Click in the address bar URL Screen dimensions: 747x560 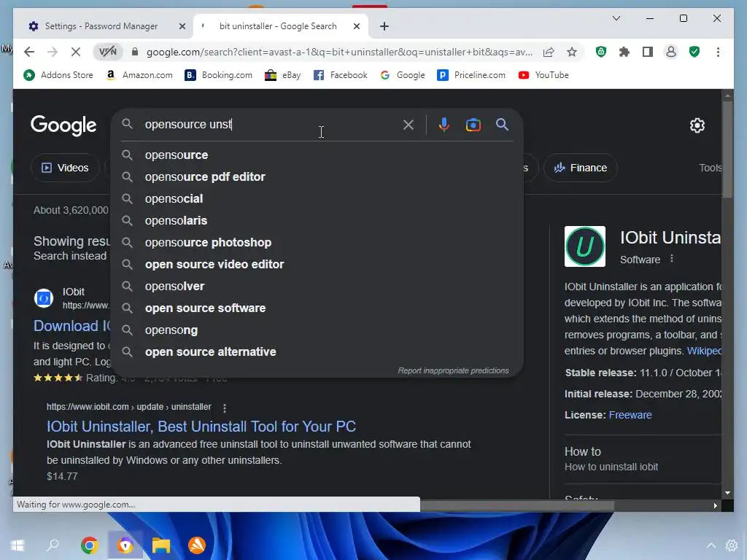coord(339,52)
